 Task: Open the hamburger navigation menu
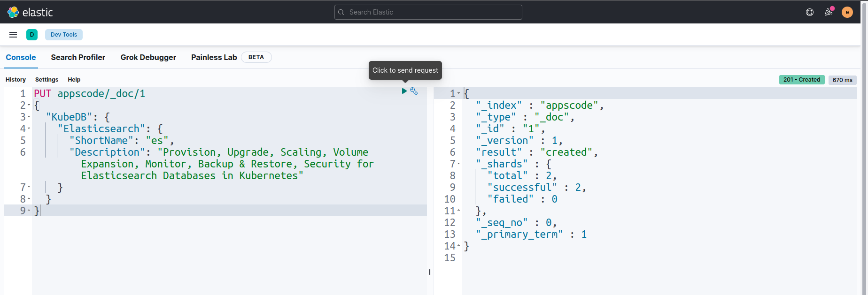click(13, 35)
